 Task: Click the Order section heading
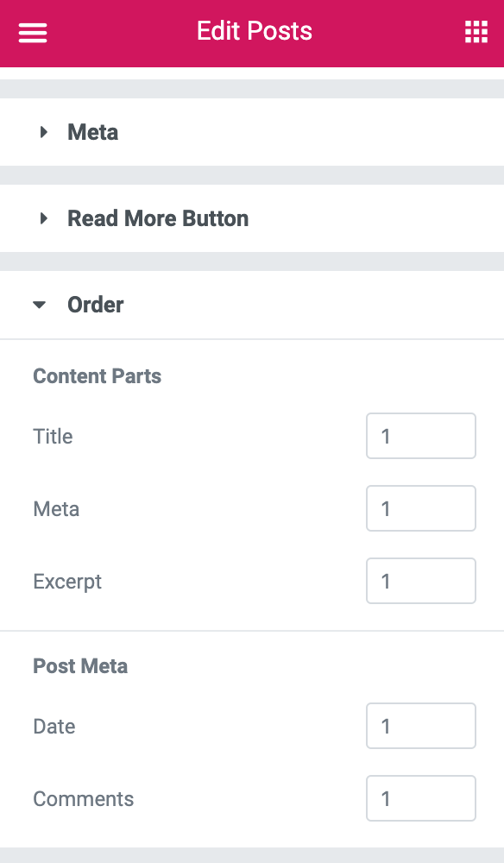(95, 305)
